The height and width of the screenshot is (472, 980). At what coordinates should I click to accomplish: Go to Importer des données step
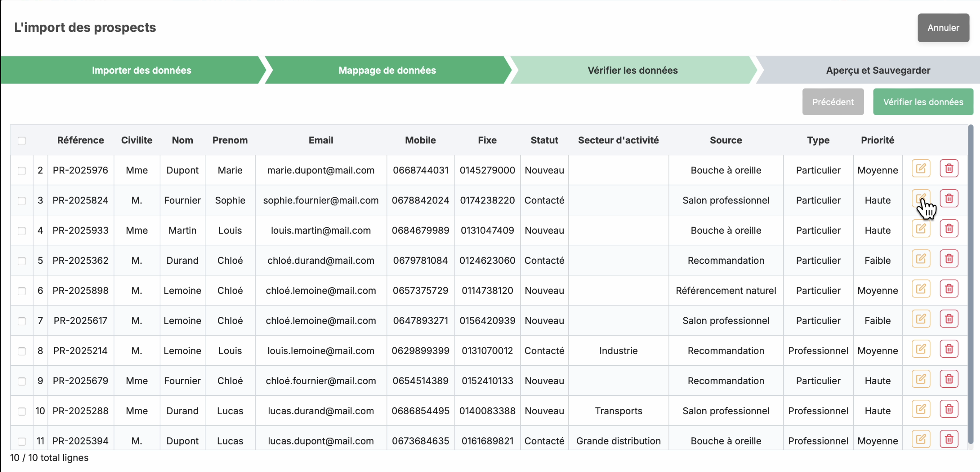point(141,70)
